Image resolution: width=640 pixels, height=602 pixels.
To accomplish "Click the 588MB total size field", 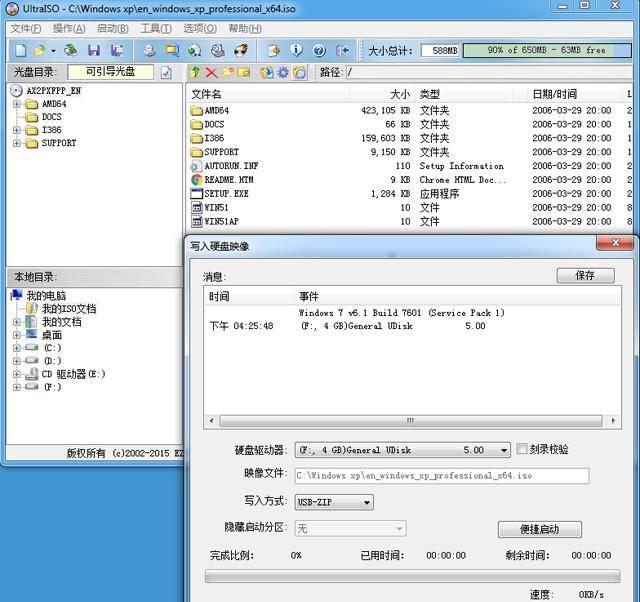I will (x=440, y=51).
